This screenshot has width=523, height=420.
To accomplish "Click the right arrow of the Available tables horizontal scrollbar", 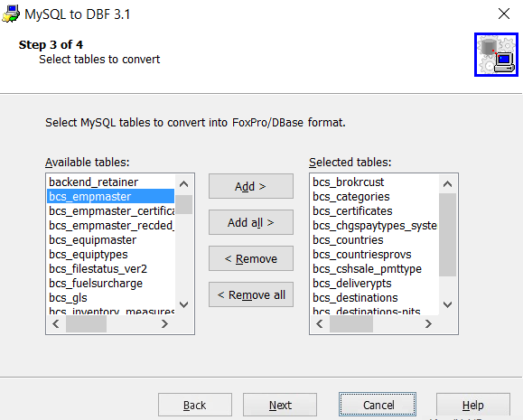I will (164, 324).
